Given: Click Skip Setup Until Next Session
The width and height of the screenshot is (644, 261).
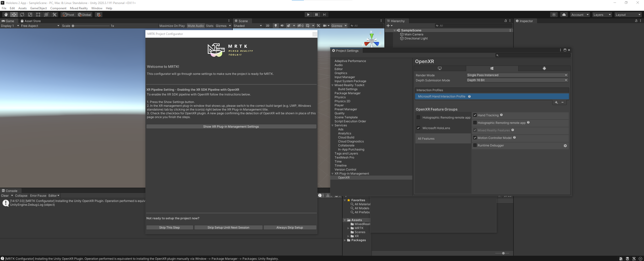Looking at the screenshot, I should coord(228,228).
